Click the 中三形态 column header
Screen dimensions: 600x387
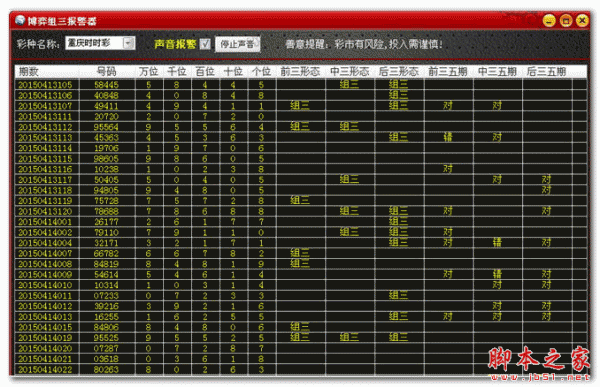coord(350,72)
